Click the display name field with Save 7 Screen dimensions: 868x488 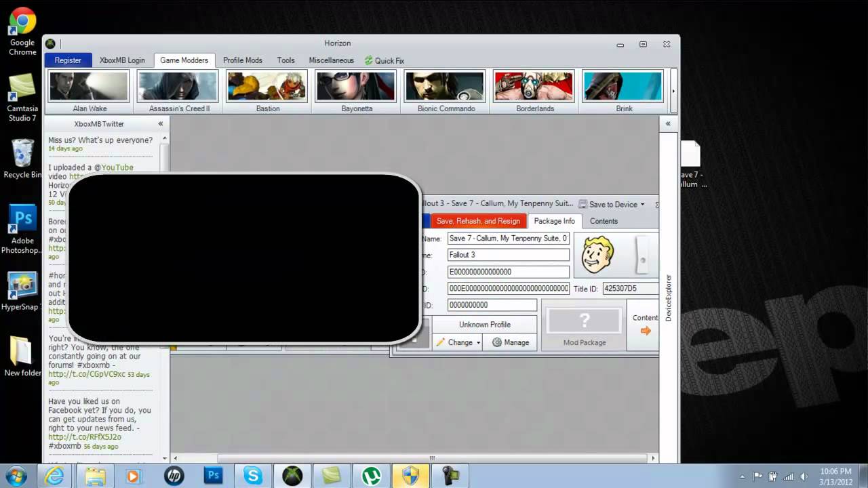pos(509,239)
